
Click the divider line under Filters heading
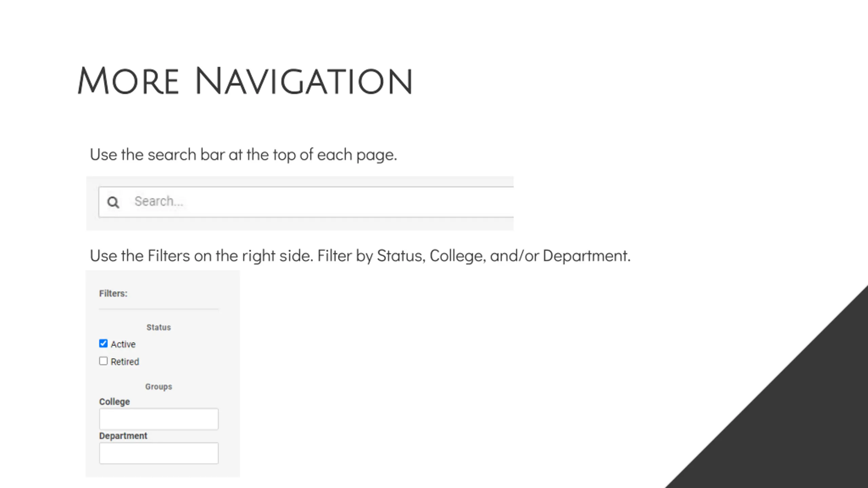(x=159, y=309)
